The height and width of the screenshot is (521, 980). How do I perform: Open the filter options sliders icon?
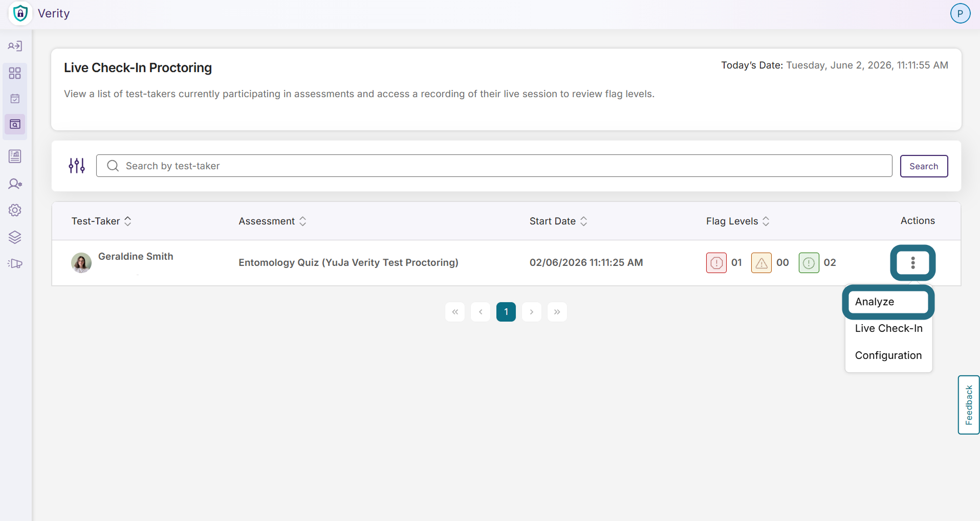tap(77, 166)
